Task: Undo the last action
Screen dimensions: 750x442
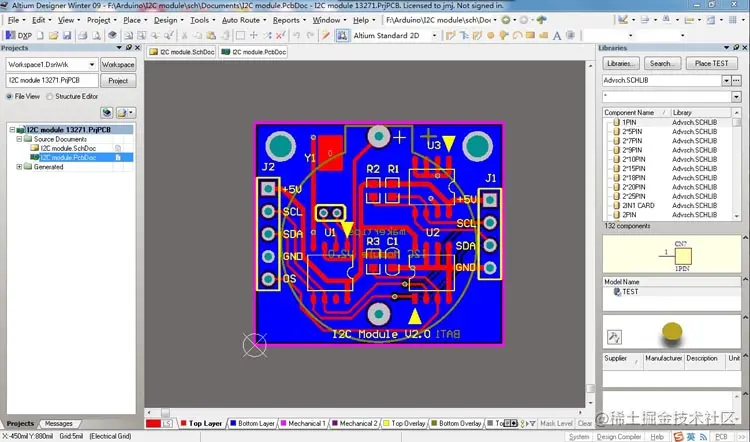Action: tap(297, 35)
